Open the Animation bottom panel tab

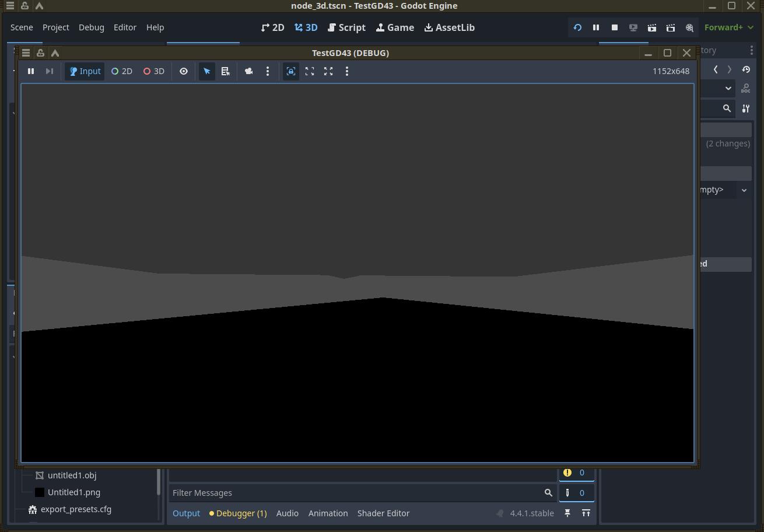(328, 513)
